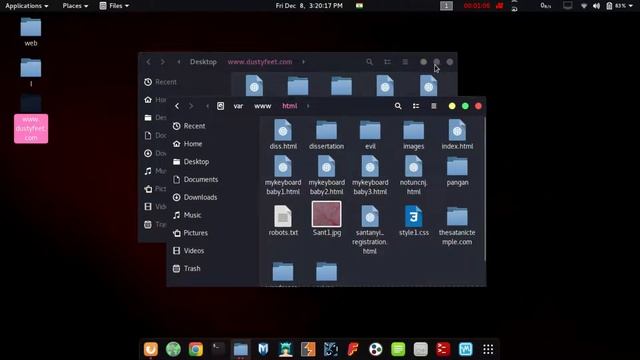Open Applications menu in top bar
This screenshot has height=360, width=640.
click(x=27, y=6)
